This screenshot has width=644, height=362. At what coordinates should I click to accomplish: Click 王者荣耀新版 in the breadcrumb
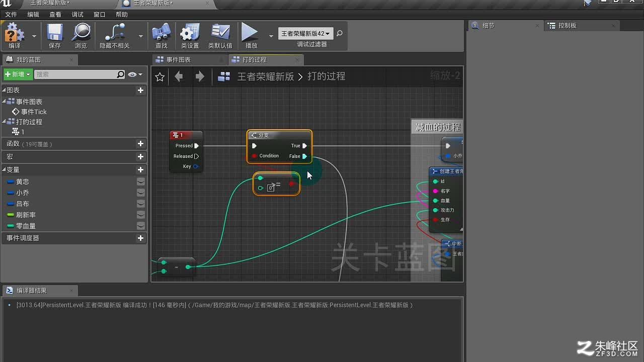[x=266, y=76]
